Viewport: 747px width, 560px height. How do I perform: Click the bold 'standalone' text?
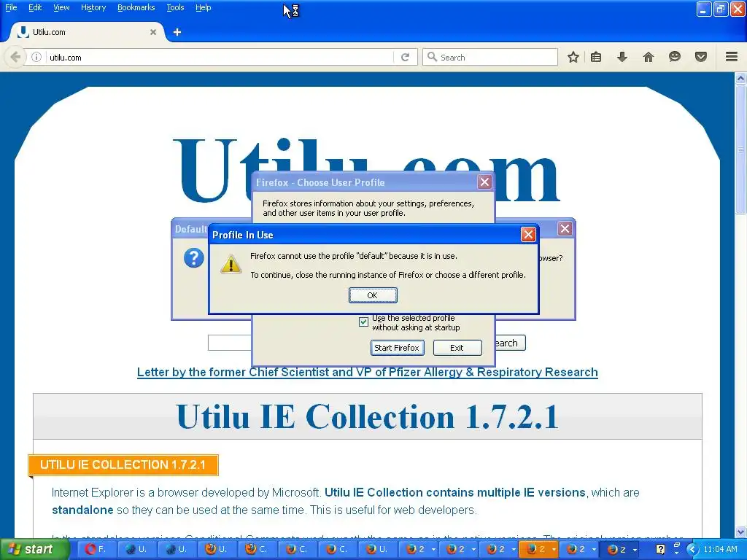tap(82, 510)
